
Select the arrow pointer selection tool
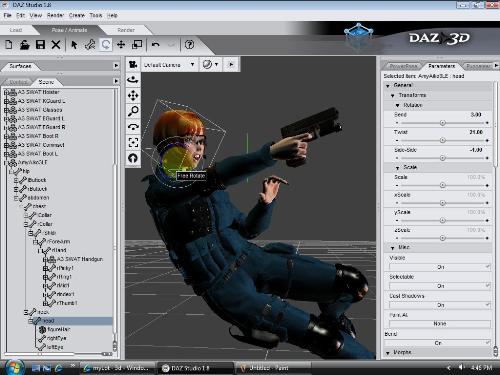tap(74, 45)
